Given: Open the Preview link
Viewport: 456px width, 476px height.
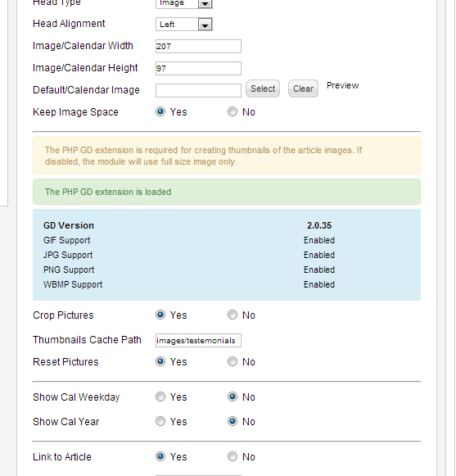Looking at the screenshot, I should pyautogui.click(x=342, y=85).
